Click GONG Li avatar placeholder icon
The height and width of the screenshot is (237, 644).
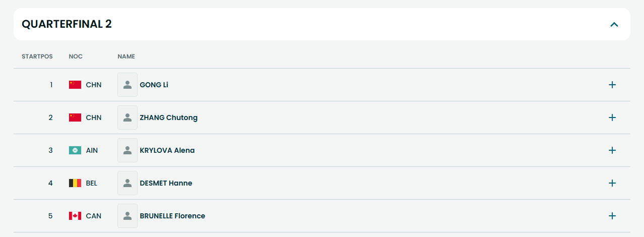pyautogui.click(x=127, y=85)
